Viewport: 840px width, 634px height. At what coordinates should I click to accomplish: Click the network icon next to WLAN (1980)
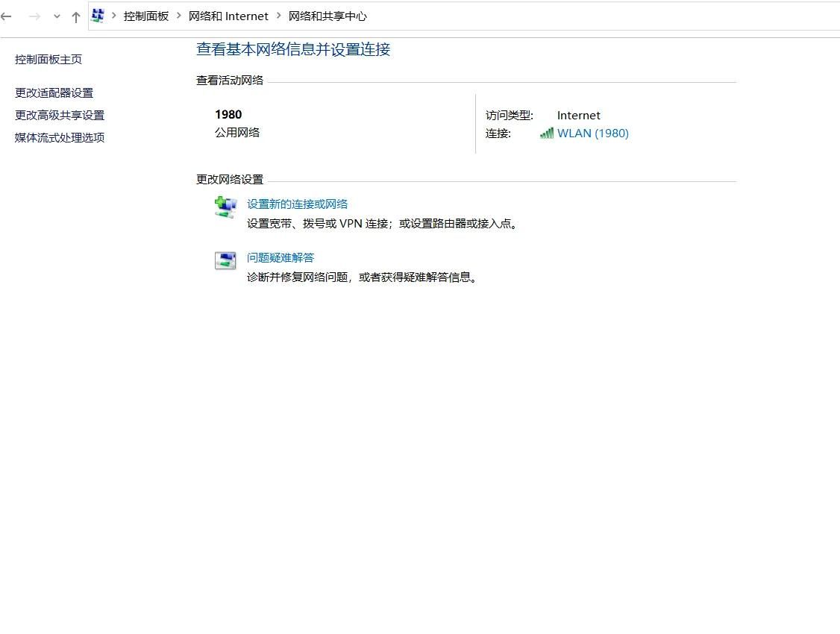546,133
